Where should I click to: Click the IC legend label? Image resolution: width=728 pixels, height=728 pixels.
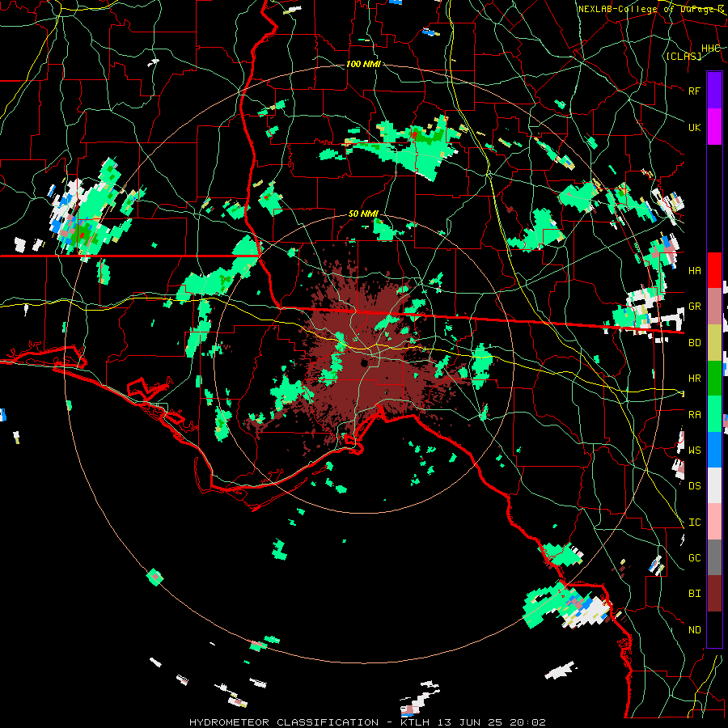(694, 523)
